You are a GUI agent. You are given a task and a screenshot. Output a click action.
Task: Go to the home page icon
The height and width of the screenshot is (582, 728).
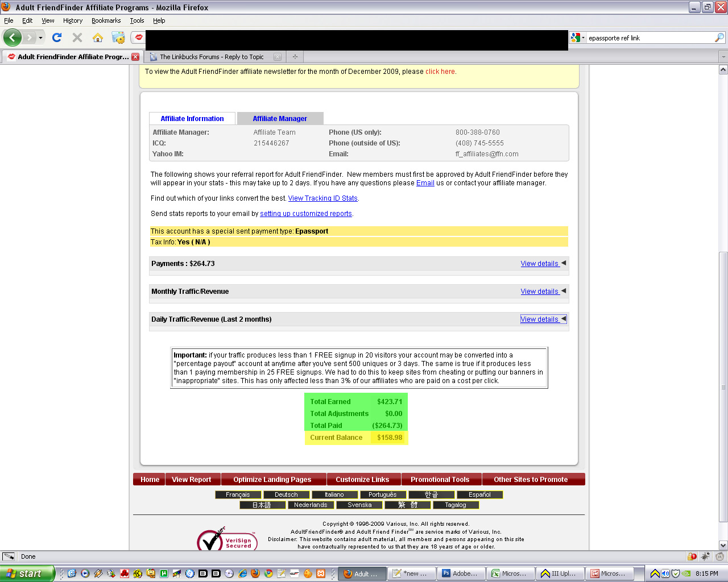click(x=98, y=38)
